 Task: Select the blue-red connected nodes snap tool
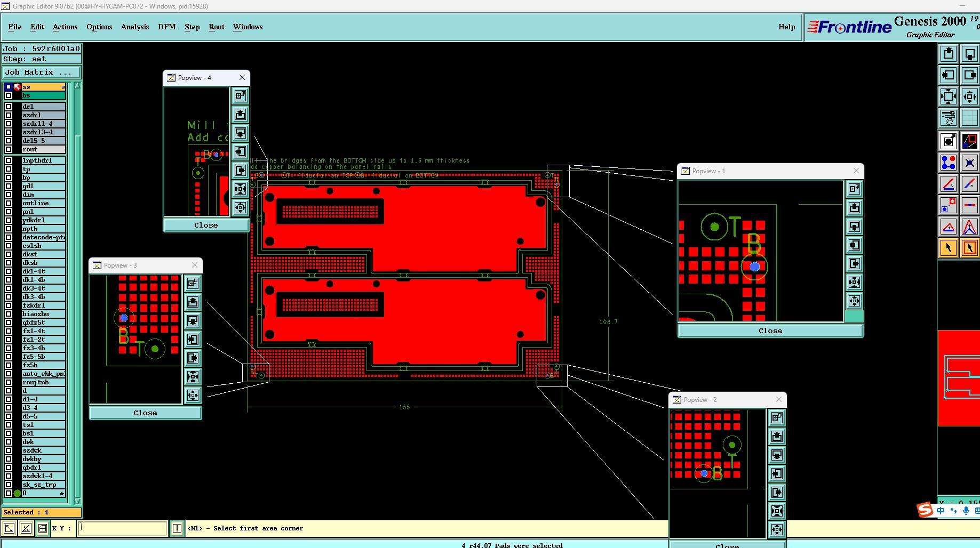click(x=949, y=163)
